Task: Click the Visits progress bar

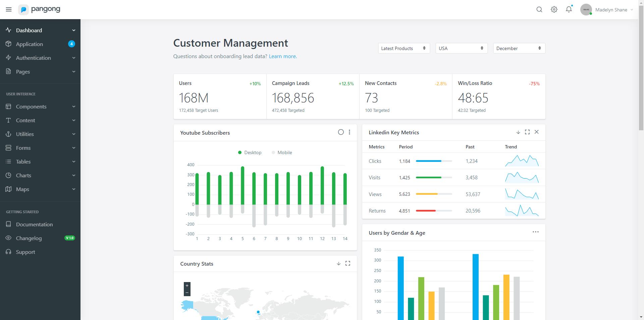Action: pos(434,178)
